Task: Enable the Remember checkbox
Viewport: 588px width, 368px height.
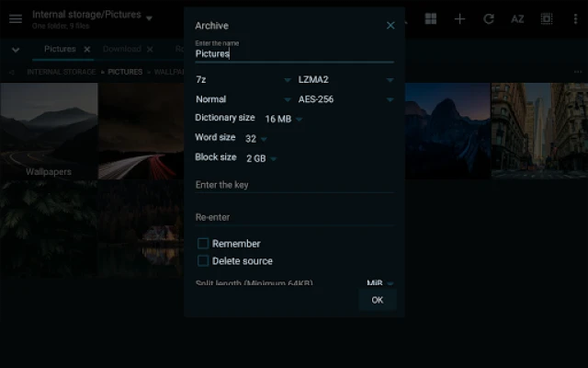Action: (203, 243)
